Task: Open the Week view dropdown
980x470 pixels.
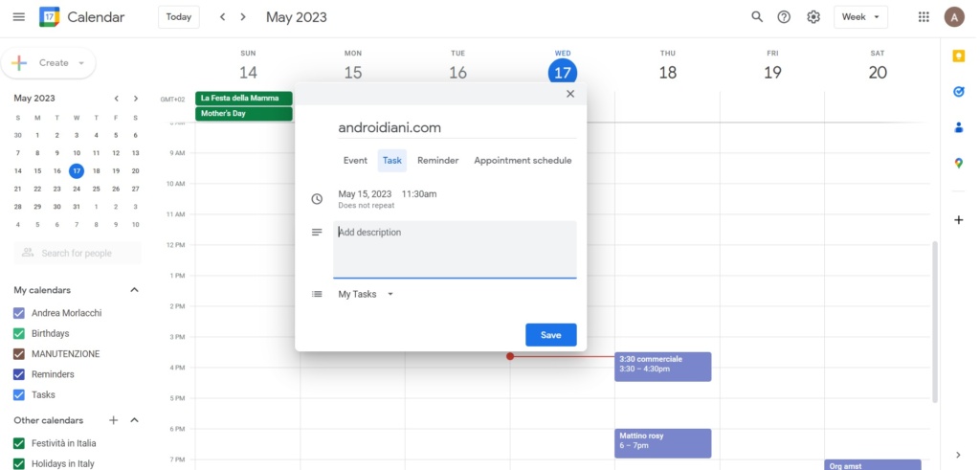Action: click(860, 17)
